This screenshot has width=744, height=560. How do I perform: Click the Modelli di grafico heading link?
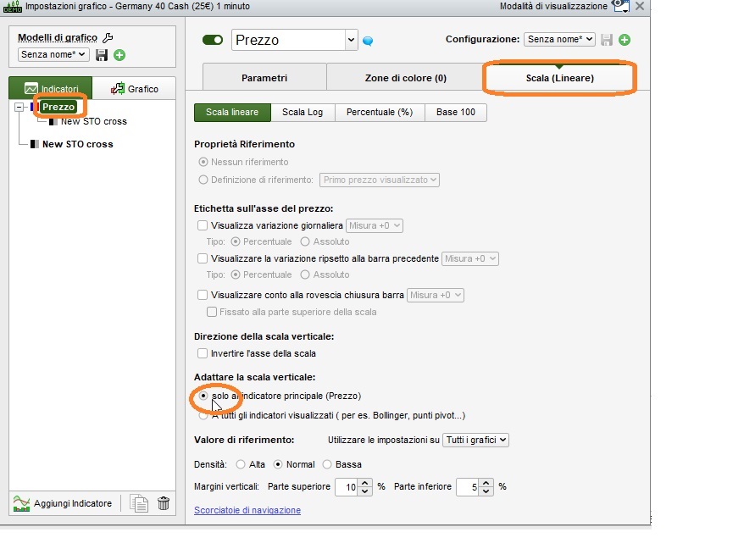click(x=58, y=37)
